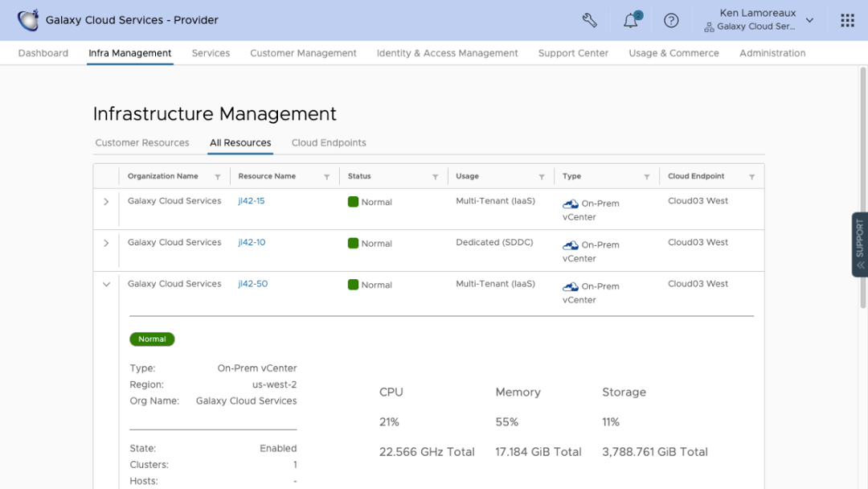
Task: Click the Status column filter icon
Action: tap(435, 177)
